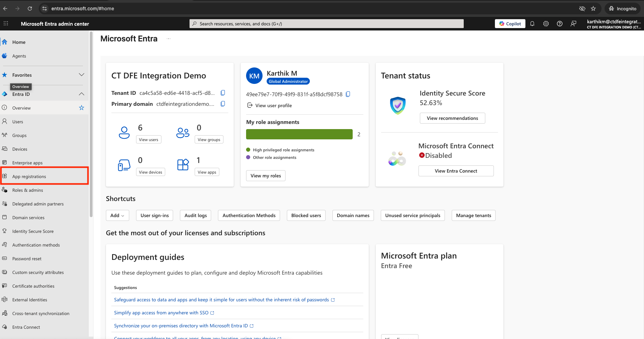
Task: Collapse the Entra ID section
Action: point(82,94)
